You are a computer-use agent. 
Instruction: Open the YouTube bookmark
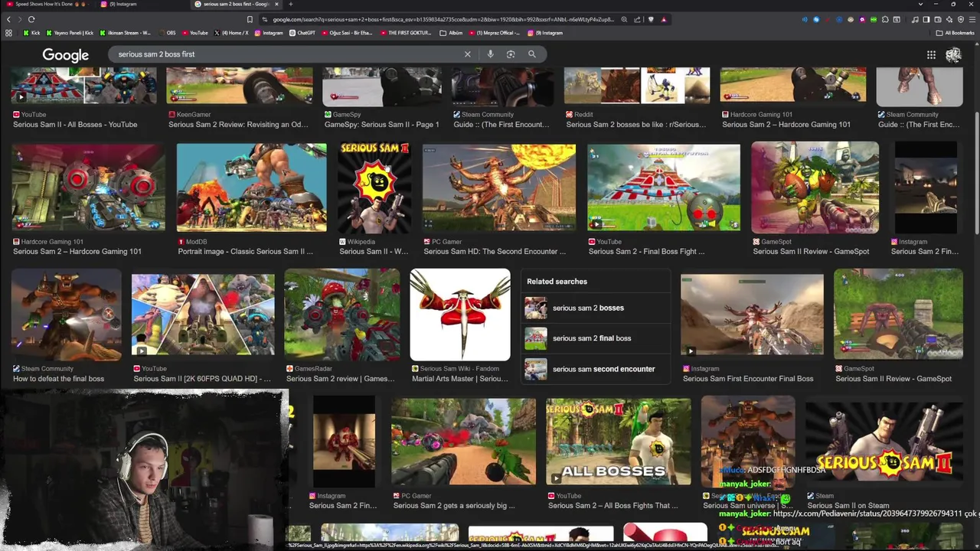point(194,33)
